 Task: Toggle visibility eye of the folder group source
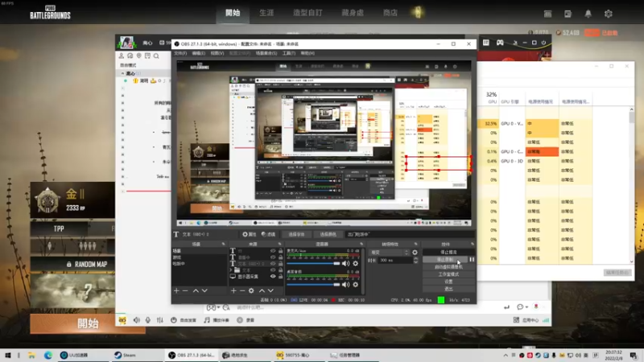click(273, 270)
